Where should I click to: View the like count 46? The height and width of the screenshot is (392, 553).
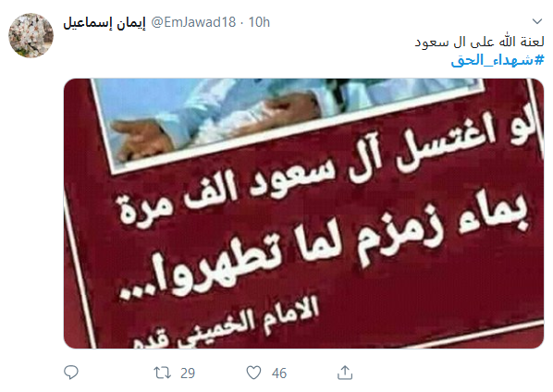(x=279, y=373)
